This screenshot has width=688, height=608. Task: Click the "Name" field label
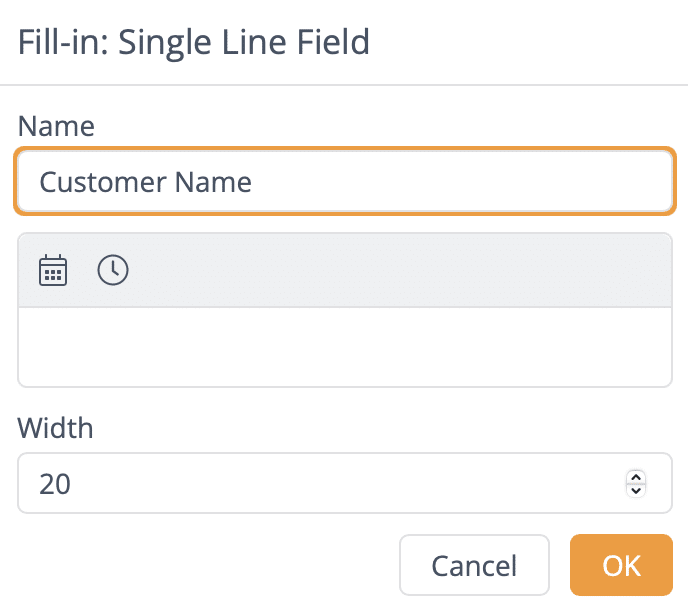click(x=56, y=126)
